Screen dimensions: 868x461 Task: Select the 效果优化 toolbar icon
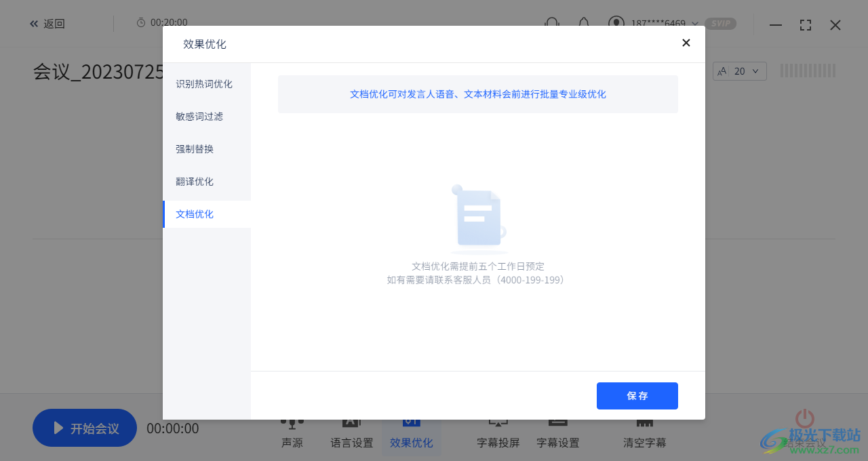coord(411,434)
